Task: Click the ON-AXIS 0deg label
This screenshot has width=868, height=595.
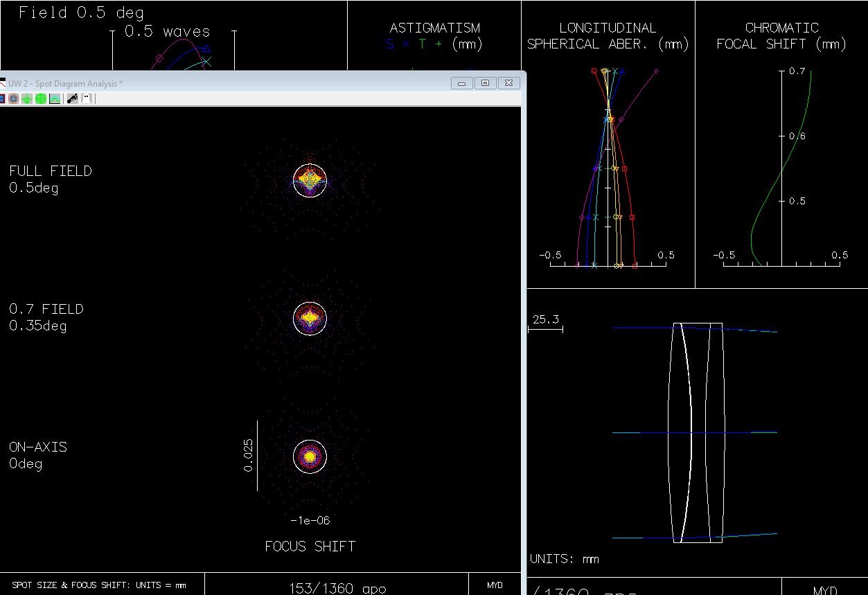Action: tap(38, 455)
